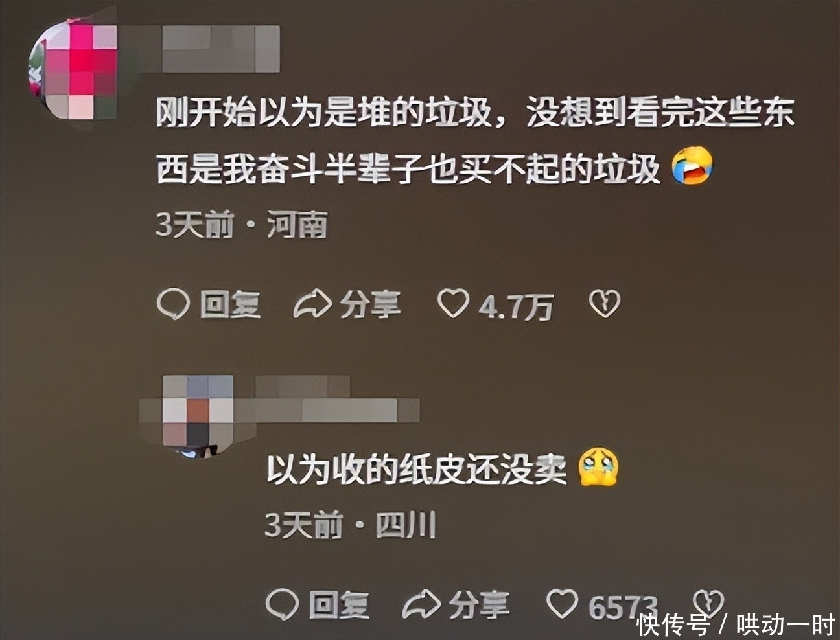Like the Sichuan comment with 6573 likes
This screenshot has width=840, height=640.
pyautogui.click(x=561, y=604)
